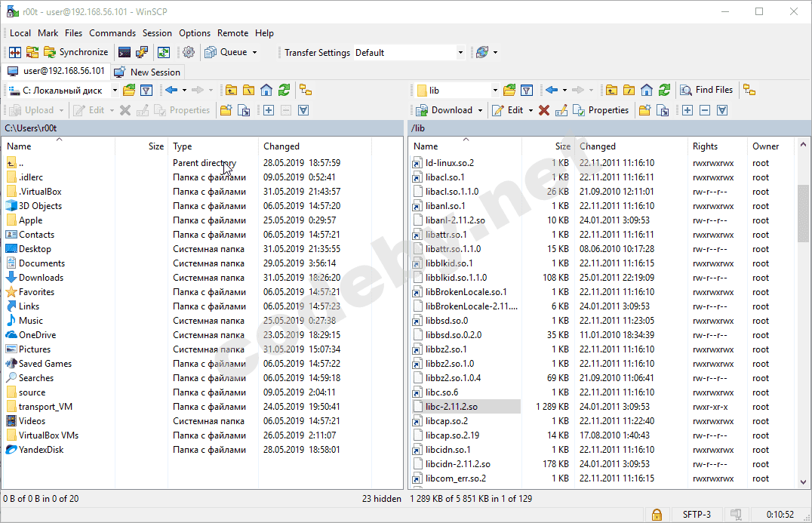Click the Find Files button
Viewport: 812px width, 523px height.
(706, 90)
